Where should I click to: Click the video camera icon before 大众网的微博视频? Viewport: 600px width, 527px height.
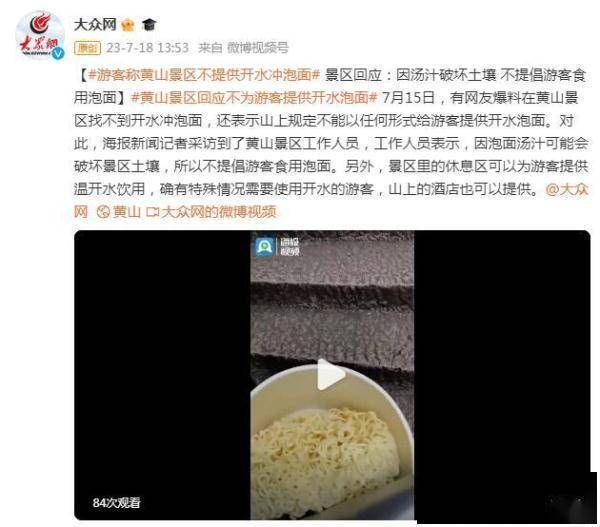(x=153, y=212)
